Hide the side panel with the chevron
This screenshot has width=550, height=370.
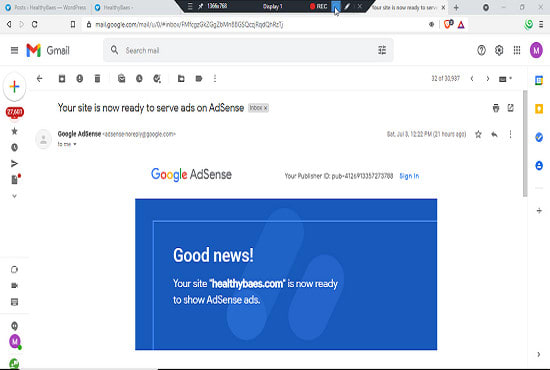point(539,354)
